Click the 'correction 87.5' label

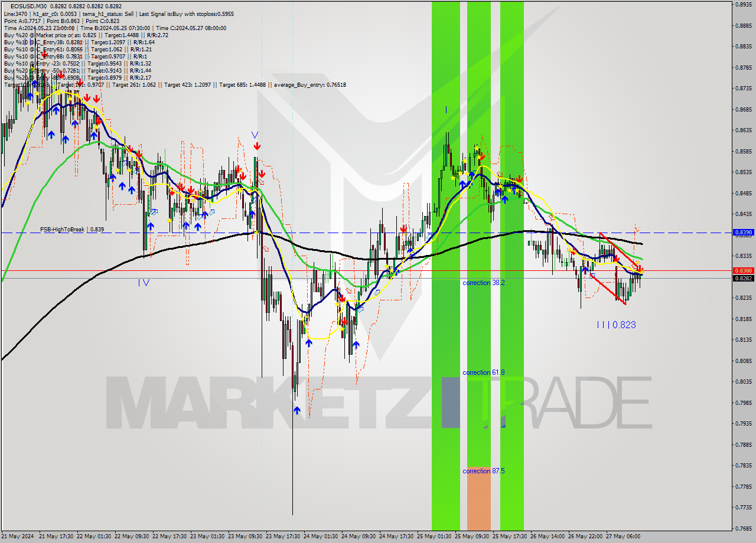483,471
